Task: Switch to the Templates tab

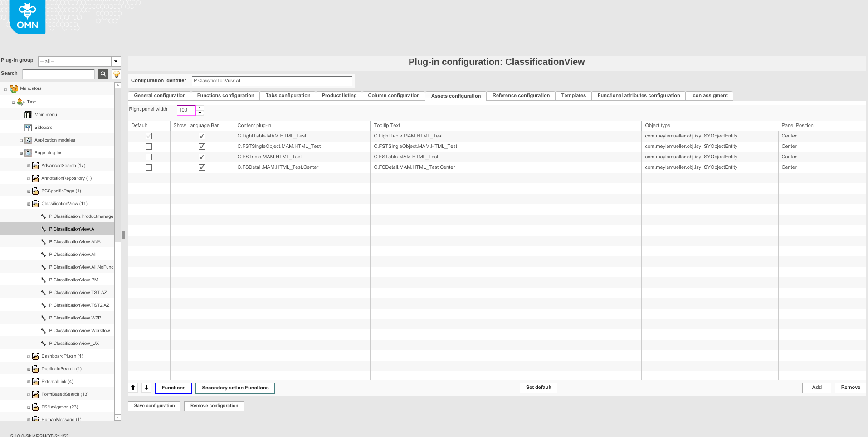Action: click(x=573, y=96)
